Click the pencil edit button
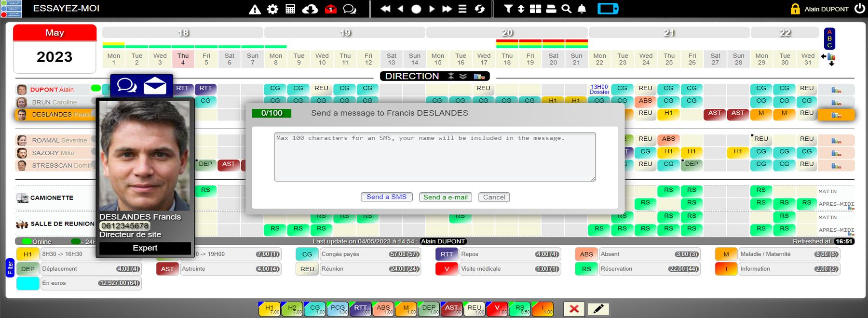The width and height of the screenshot is (868, 318). [598, 309]
